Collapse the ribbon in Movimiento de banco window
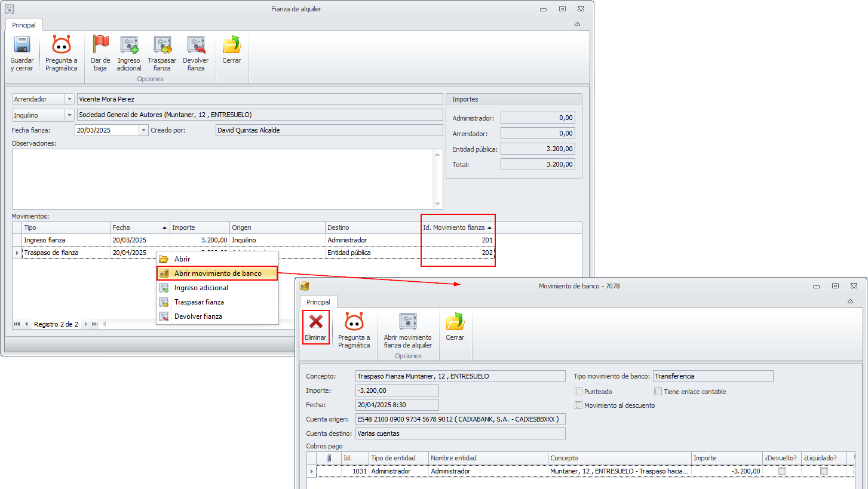The width and height of the screenshot is (868, 489). tap(850, 302)
